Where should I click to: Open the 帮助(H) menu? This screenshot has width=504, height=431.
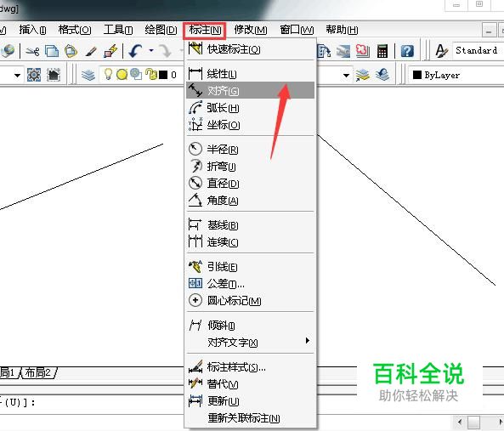tap(342, 30)
